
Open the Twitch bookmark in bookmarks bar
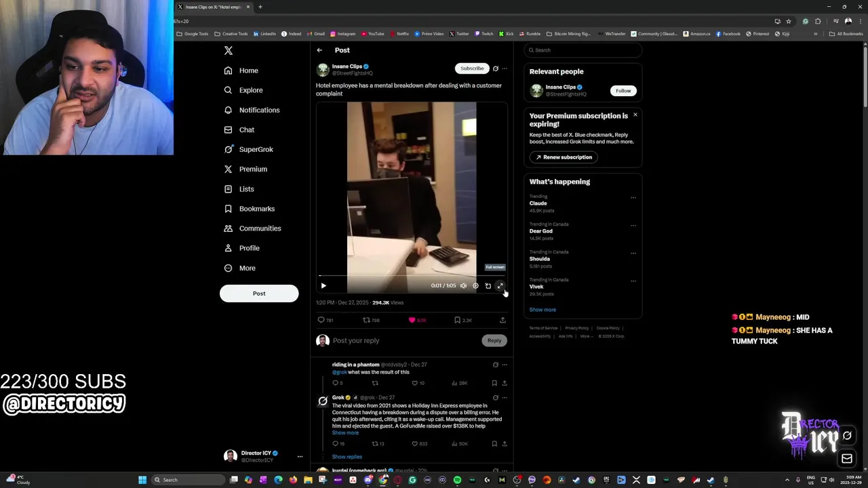pos(484,34)
